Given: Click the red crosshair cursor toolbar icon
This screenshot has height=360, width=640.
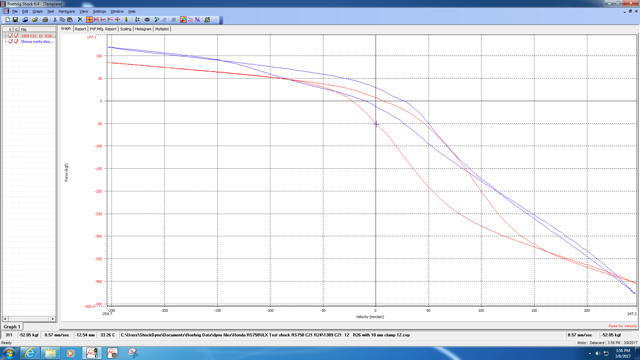Looking at the screenshot, I should click(118, 20).
